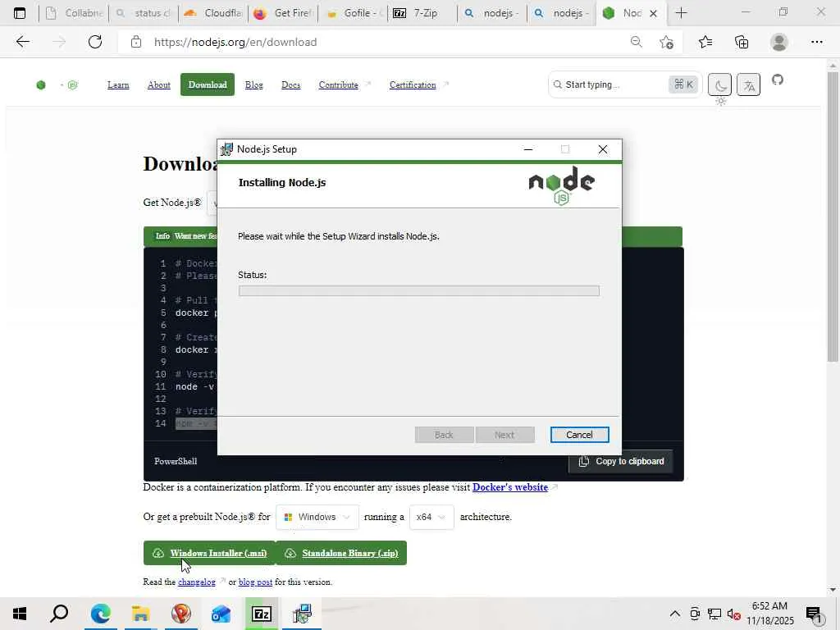Open the Docs nav link
Image resolution: width=840 pixels, height=630 pixels.
(291, 84)
